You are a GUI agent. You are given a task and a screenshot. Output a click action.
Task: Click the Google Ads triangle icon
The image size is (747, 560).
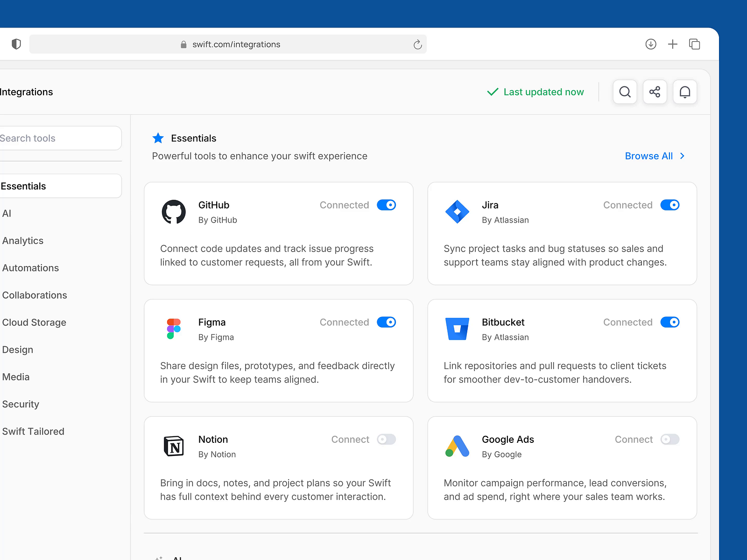click(457, 446)
